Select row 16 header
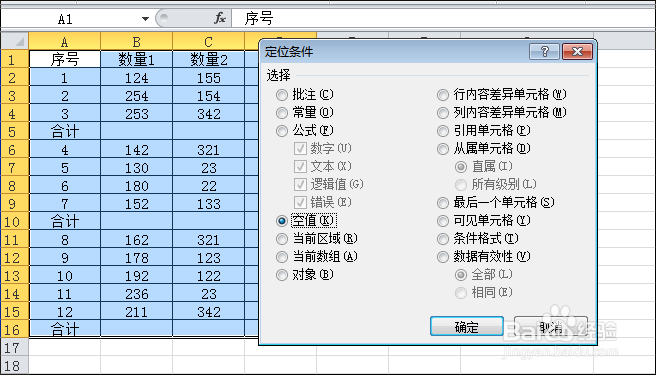Screen dimensions: 656x375 pos(15,329)
